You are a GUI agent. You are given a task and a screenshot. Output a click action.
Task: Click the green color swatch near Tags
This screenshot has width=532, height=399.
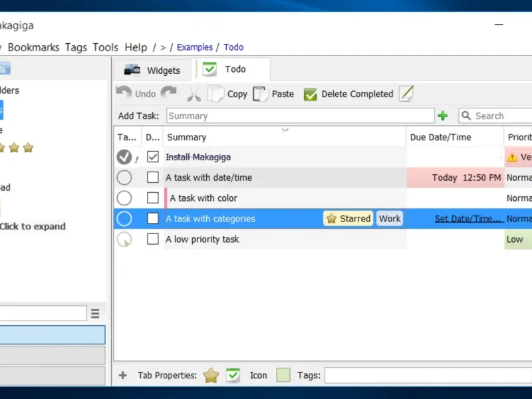pyautogui.click(x=283, y=375)
